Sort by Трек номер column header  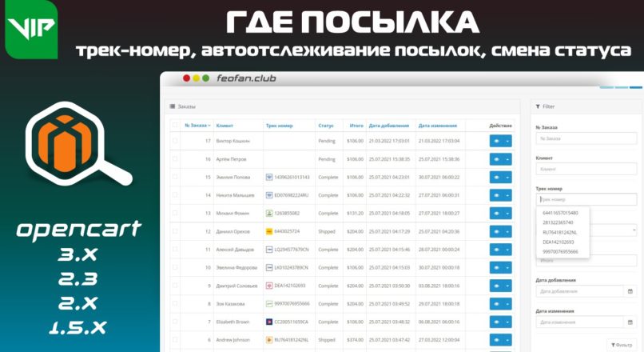(280, 126)
